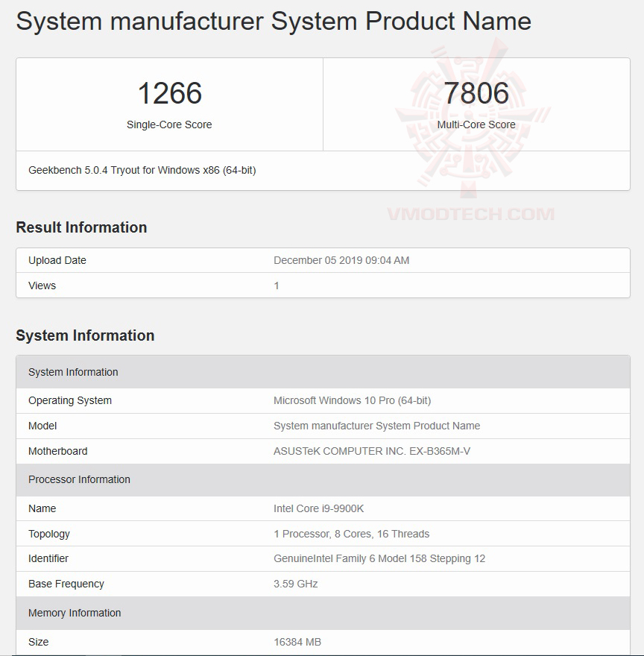Click the Geekbench 5.0.4 Tryout version text
Screen dimensions: 644x656
point(136,170)
